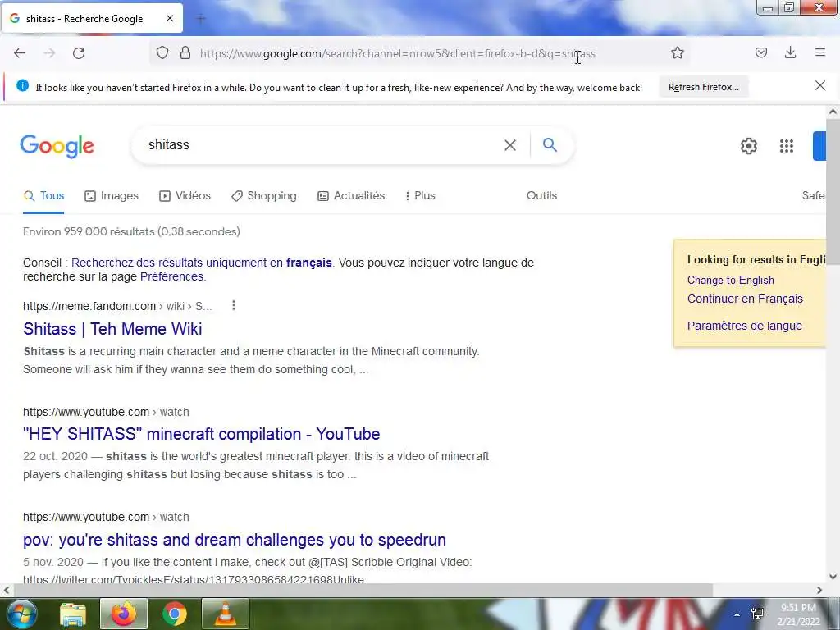Open Firefox downloads panel
The image size is (840, 630).
[x=790, y=52]
